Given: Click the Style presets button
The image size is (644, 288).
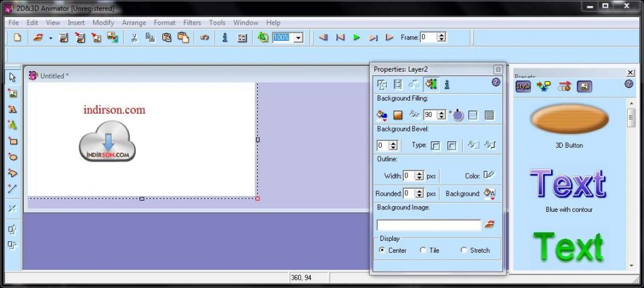Looking at the screenshot, I should pos(523,86).
